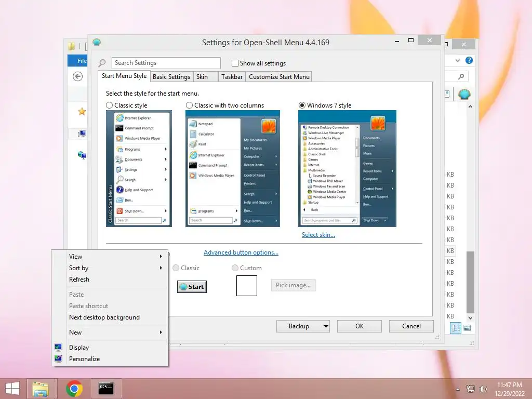Open the Backup dropdown arrow
This screenshot has width=532, height=399.
326,326
